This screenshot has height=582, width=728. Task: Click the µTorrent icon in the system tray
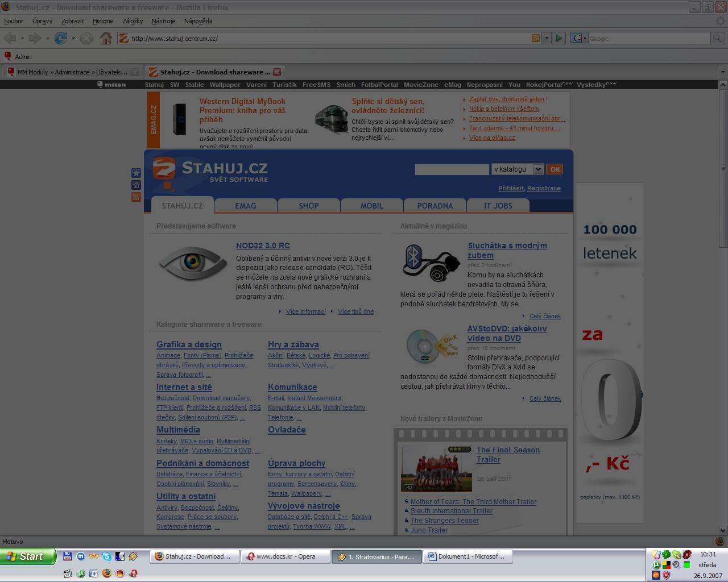click(656, 565)
